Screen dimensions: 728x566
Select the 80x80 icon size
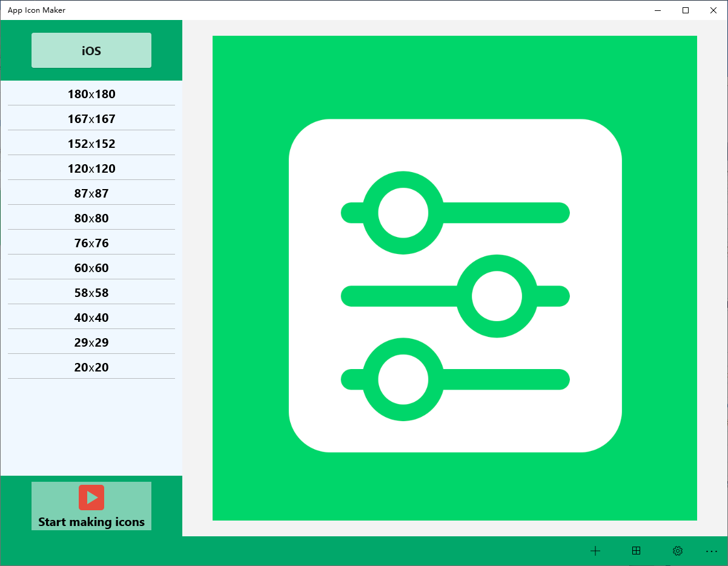point(91,218)
